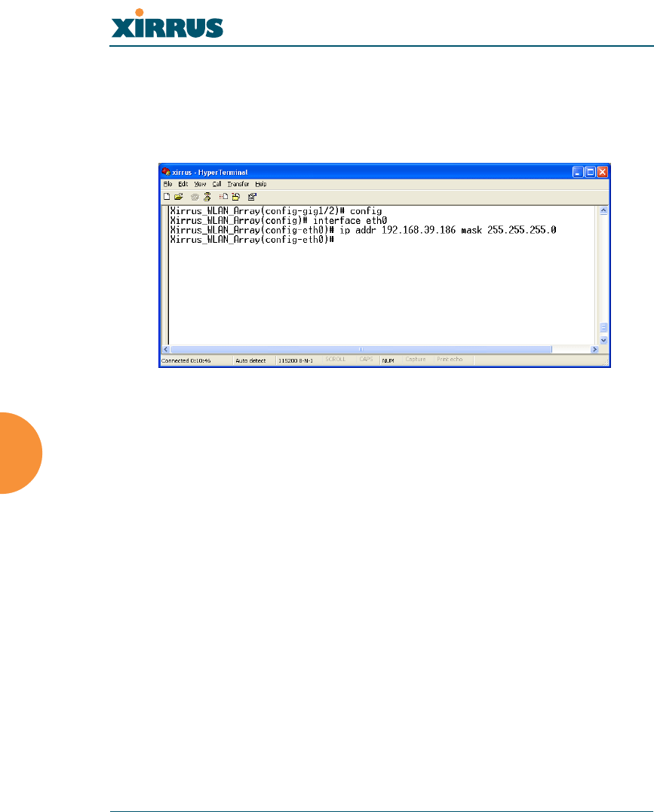This screenshot has width=654, height=812.
Task: Click the mask 255.255.255.0 text
Action: point(509,230)
